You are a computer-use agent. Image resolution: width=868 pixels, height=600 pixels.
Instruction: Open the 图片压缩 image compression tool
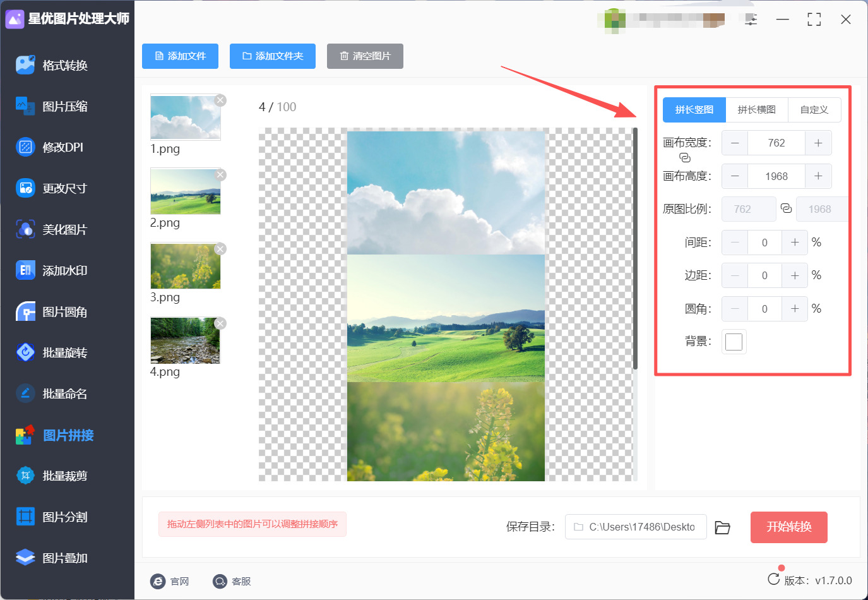pyautogui.click(x=52, y=106)
